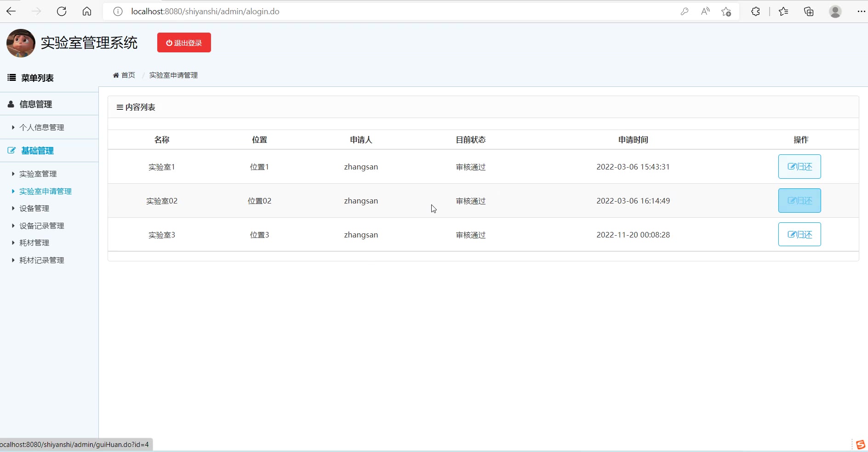Viewport: 868px width, 452px height.
Task: Open 设备记录管理 in the sidebar
Action: [42, 226]
